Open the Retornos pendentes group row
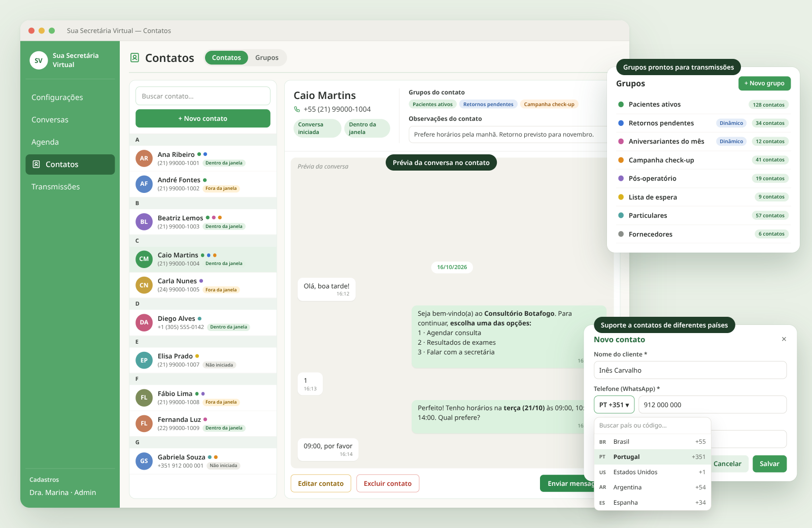 (703, 123)
